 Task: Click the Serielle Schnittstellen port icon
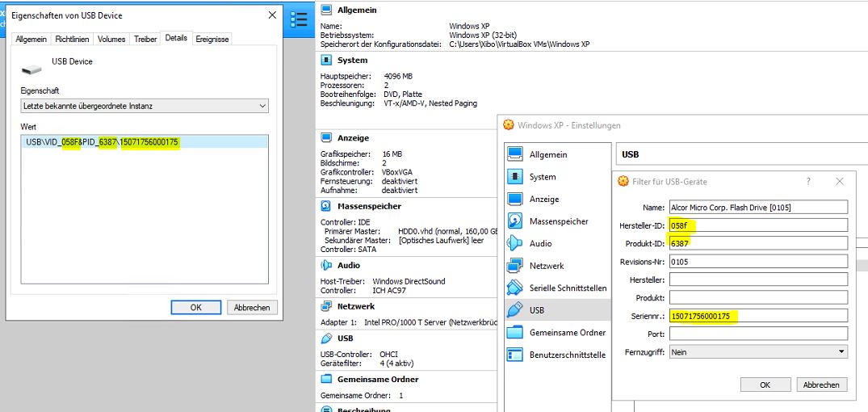(514, 288)
